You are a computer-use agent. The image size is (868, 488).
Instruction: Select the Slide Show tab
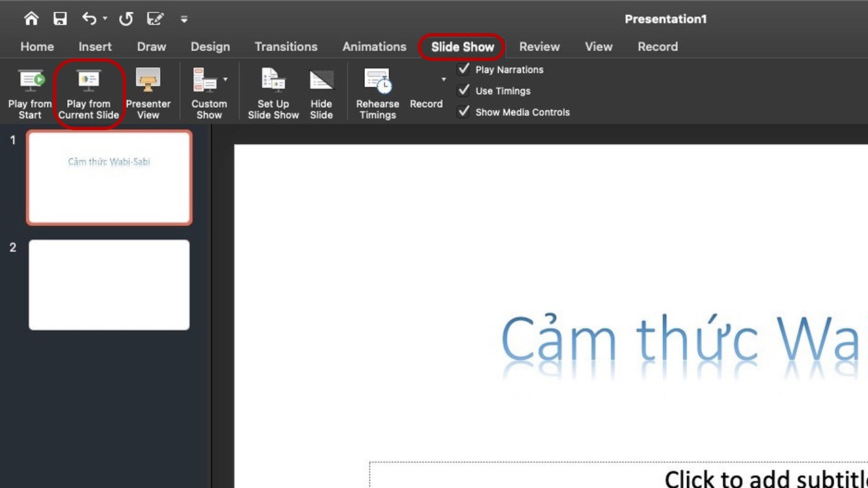462,47
